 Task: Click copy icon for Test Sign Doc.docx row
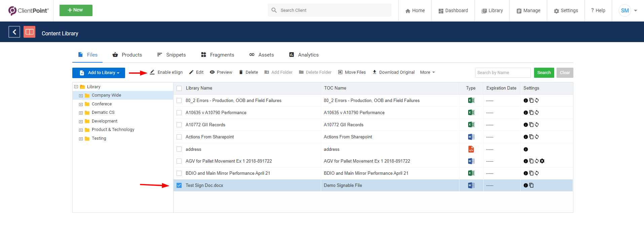pyautogui.click(x=531, y=185)
